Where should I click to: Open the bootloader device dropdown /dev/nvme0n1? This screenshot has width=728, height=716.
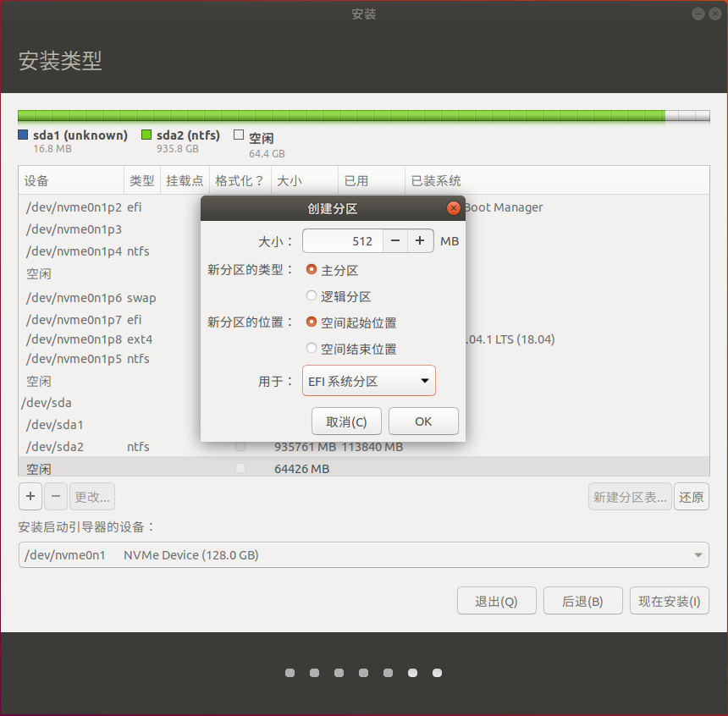pyautogui.click(x=363, y=555)
